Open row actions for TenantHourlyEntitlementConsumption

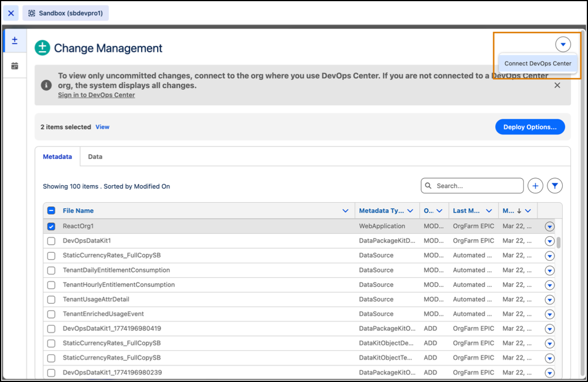(x=549, y=285)
